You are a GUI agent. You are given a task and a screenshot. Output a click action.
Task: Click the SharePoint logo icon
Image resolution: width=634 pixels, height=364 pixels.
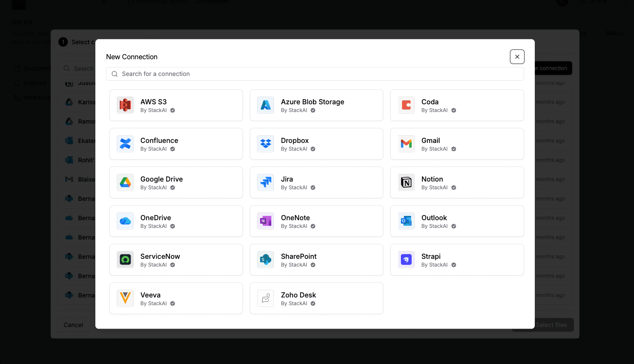(266, 260)
